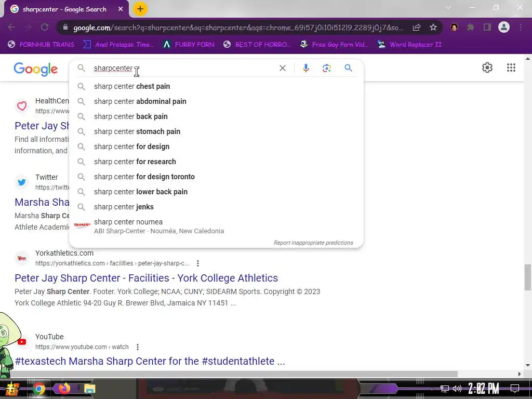Click the Twitter result bird icon
This screenshot has height=399, width=532.
pos(22,182)
